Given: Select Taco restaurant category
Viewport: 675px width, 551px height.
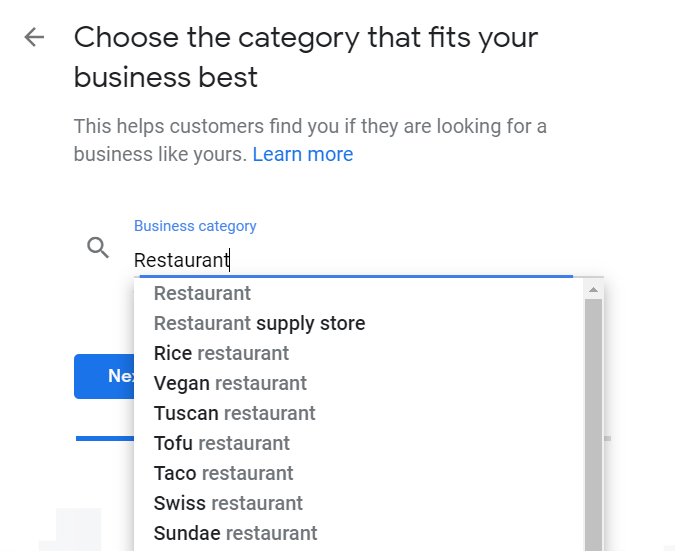Looking at the screenshot, I should click(x=223, y=473).
